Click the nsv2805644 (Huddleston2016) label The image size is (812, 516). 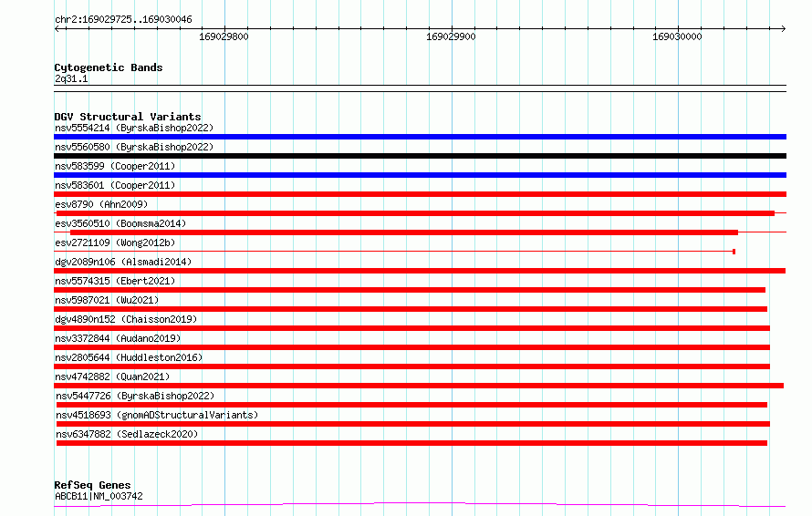click(129, 357)
